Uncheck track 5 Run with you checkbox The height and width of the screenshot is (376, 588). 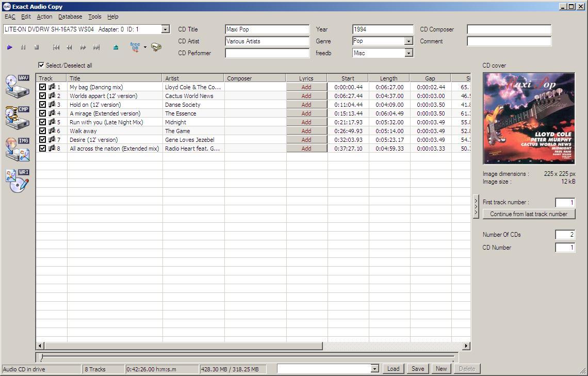click(43, 122)
